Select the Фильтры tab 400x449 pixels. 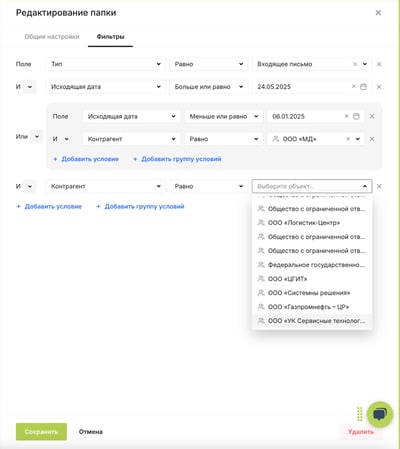110,37
